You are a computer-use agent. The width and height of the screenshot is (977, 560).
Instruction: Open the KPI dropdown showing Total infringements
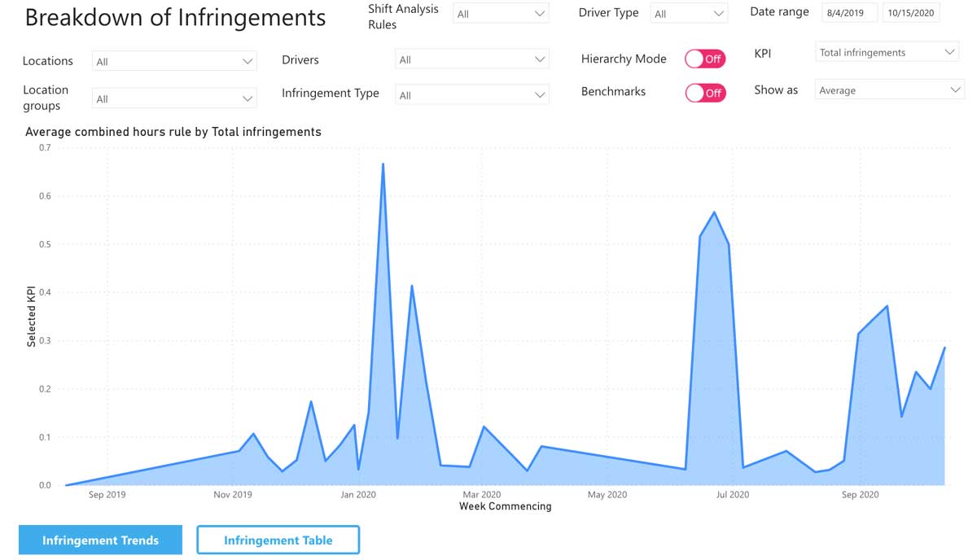(x=887, y=52)
